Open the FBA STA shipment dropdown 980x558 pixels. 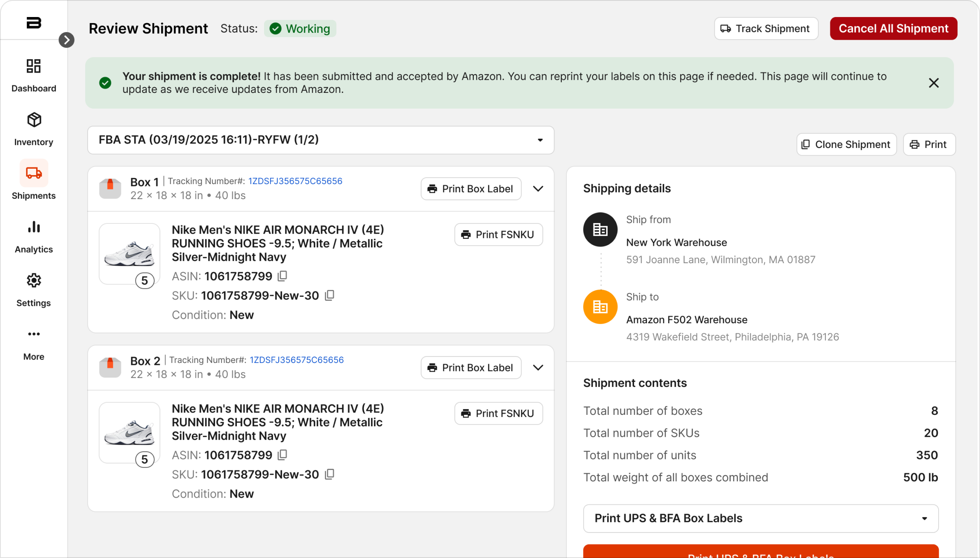point(321,140)
